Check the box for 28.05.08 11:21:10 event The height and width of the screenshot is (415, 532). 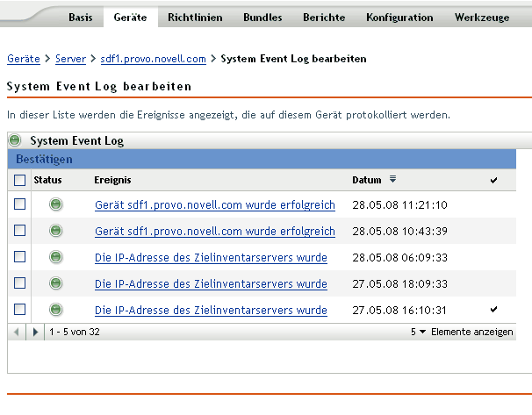(x=19, y=204)
